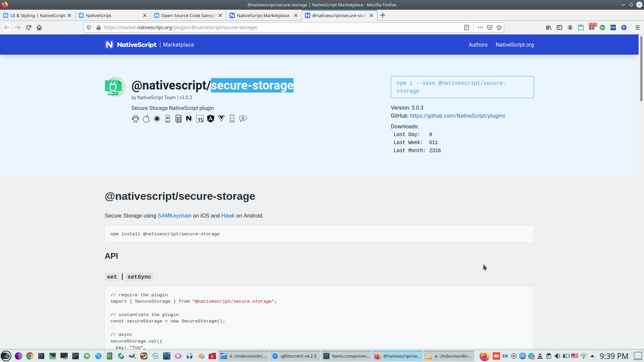644x362 pixels.
Task: Open the Firefox Library icon
Action: [x=549, y=27]
